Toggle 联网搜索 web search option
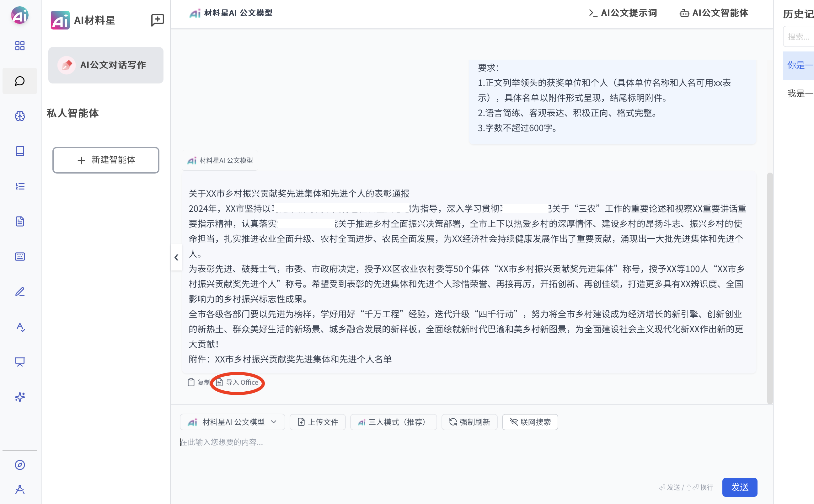The height and width of the screenshot is (504, 814). click(530, 422)
